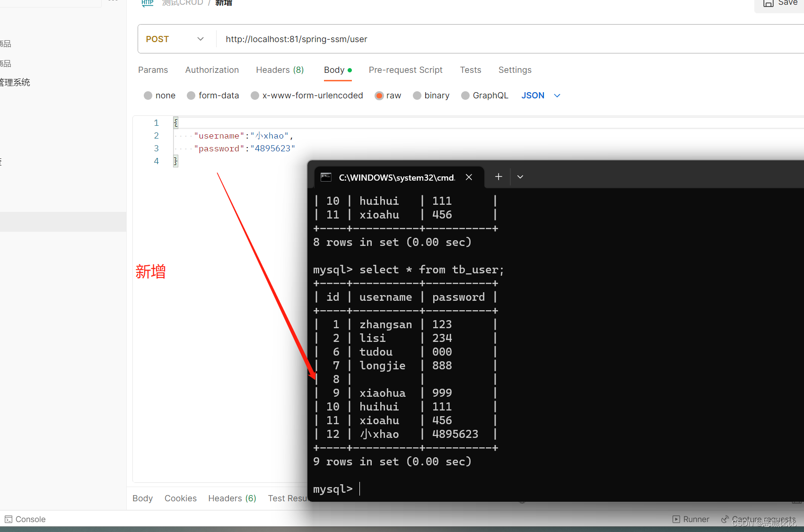The height and width of the screenshot is (532, 804).
Task: Click the Save disk icon
Action: (769, 3)
